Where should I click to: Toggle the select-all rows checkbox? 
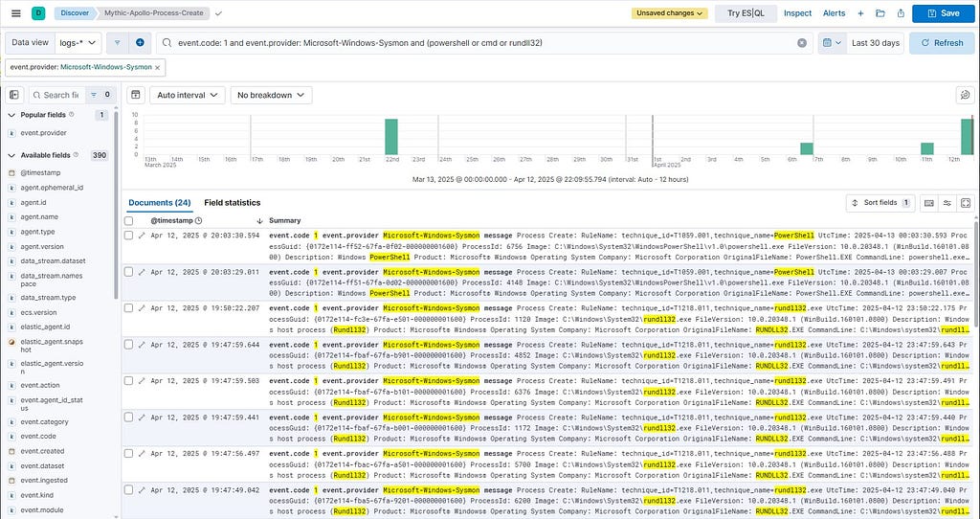(x=129, y=221)
